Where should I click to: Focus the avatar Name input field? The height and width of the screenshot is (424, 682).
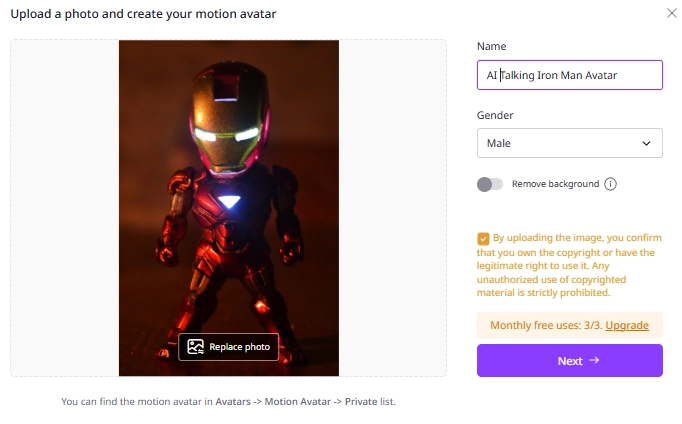click(569, 75)
